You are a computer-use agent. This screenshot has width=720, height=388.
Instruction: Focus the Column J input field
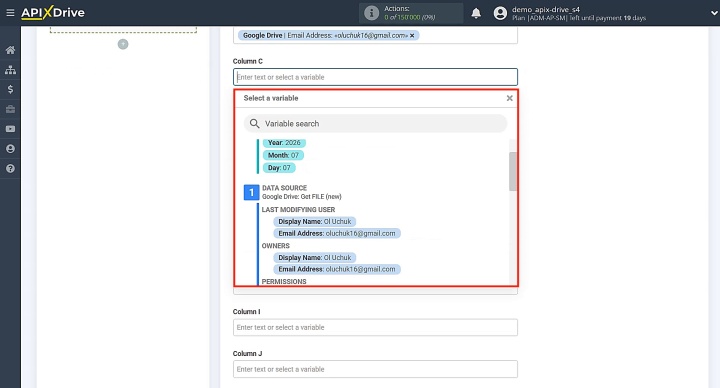click(x=375, y=369)
